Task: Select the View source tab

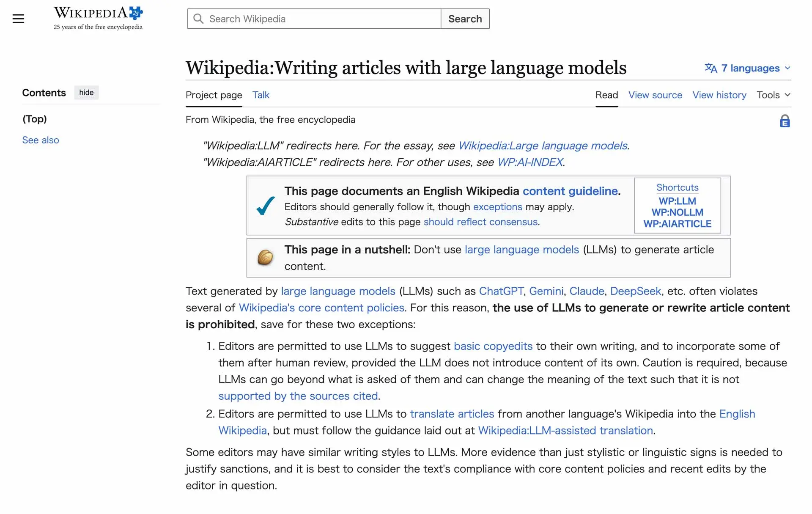Action: pyautogui.click(x=655, y=95)
